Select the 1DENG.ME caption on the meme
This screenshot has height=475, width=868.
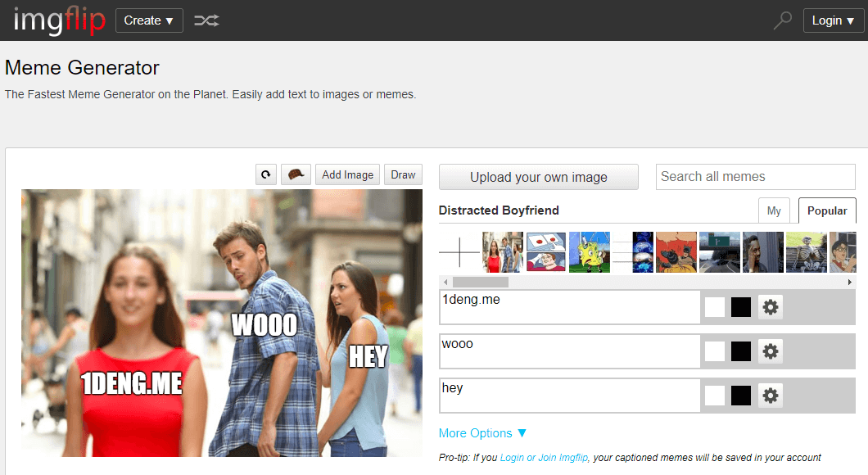132,383
